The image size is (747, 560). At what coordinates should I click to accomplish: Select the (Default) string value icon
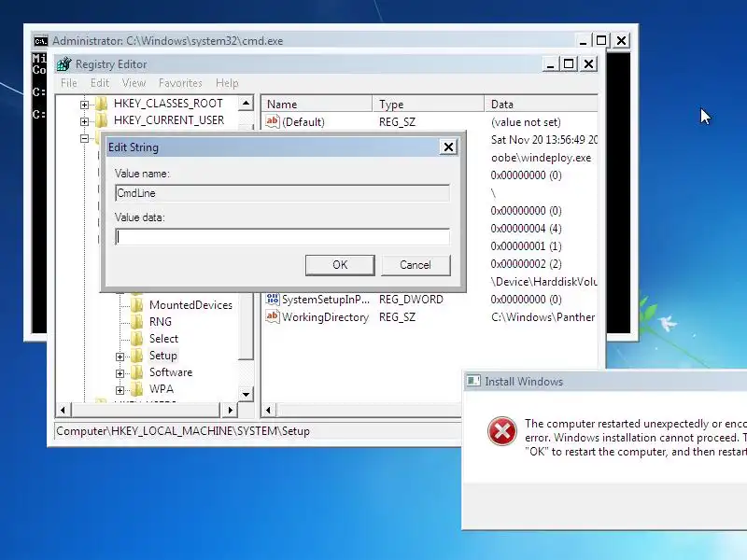click(272, 121)
